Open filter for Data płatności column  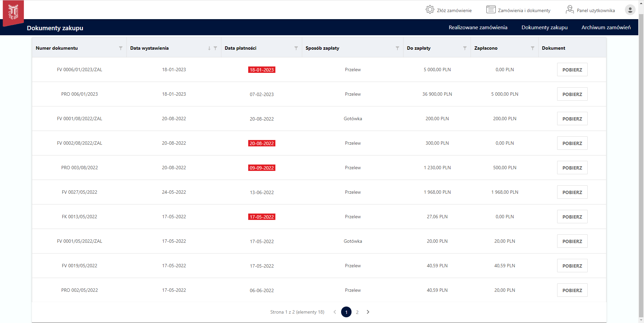296,48
